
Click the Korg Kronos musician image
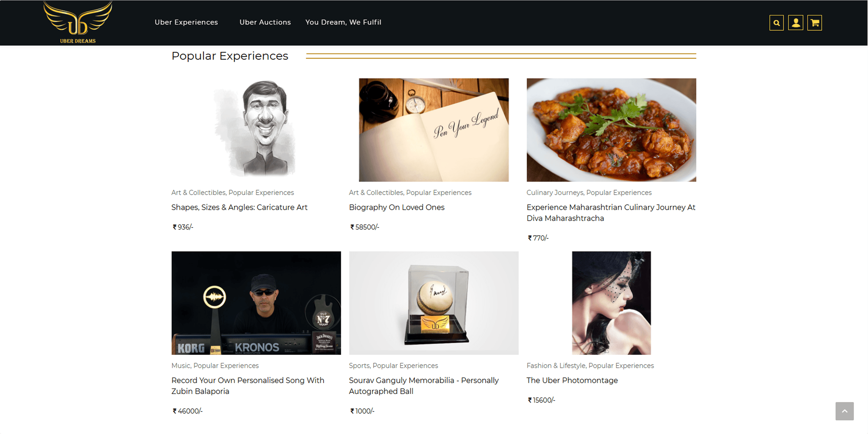pos(256,303)
